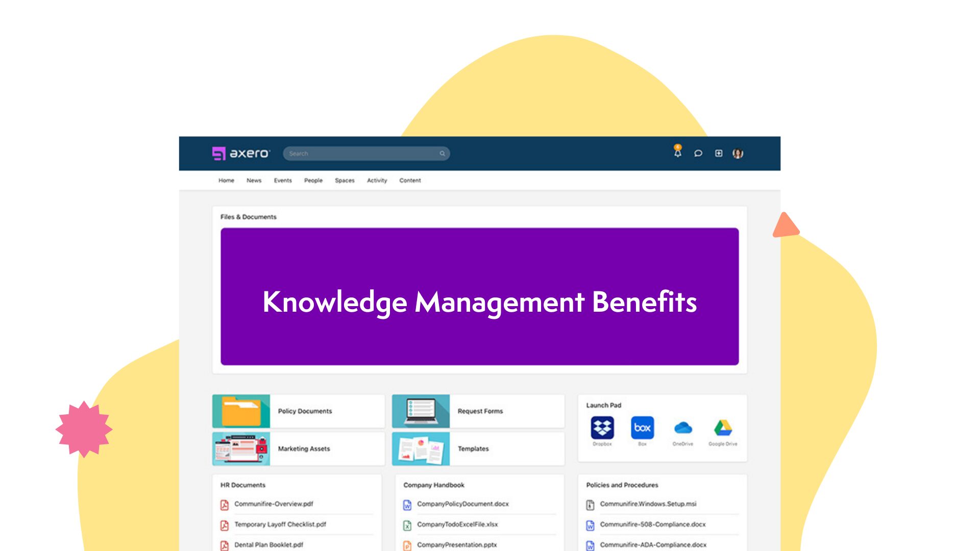Launch Dropbox from Launch Pad
This screenshot has width=980, height=551.
(x=602, y=428)
